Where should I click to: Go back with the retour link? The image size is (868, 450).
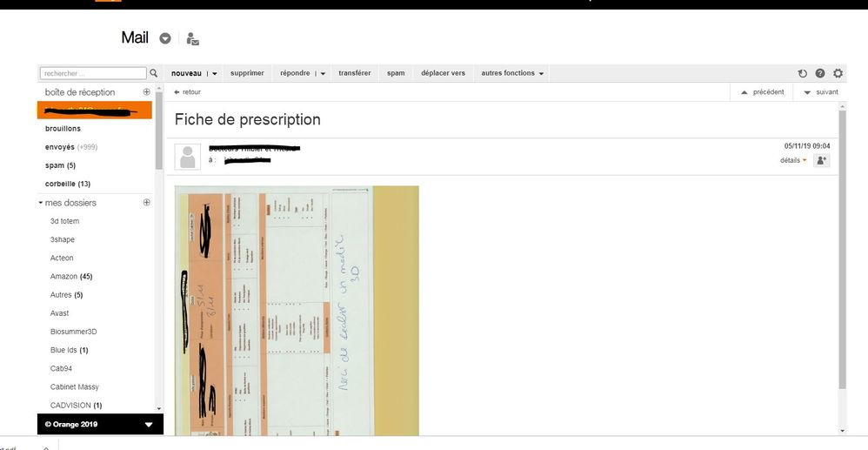pos(188,92)
